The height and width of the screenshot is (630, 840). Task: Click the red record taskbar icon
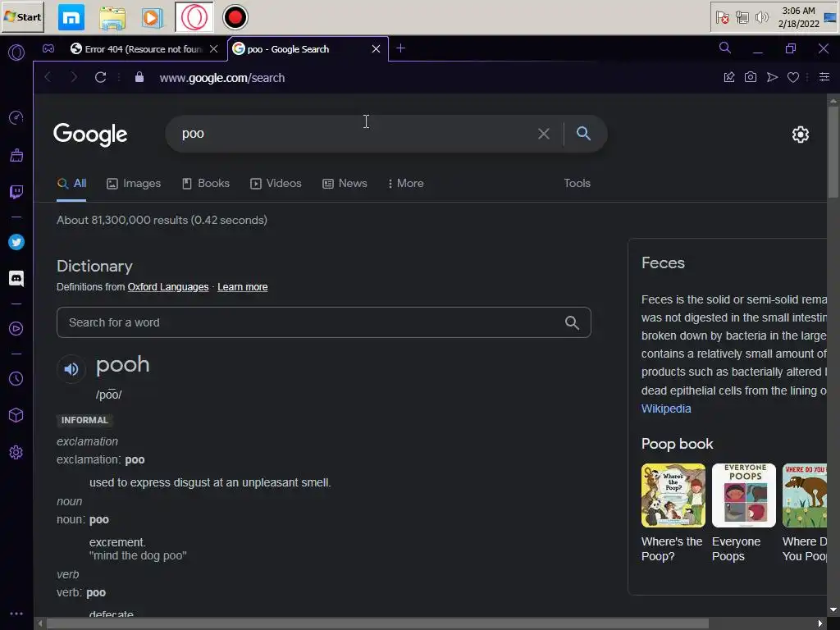pyautogui.click(x=235, y=17)
